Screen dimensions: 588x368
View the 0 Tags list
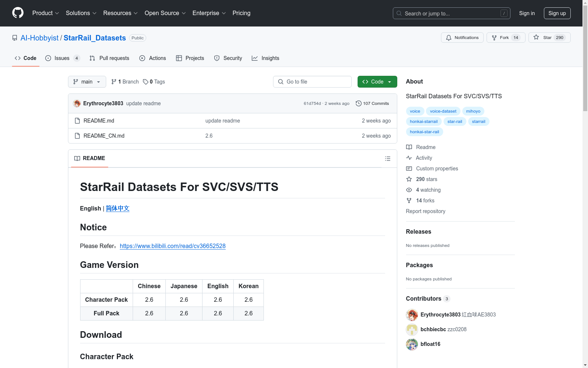coord(154,82)
